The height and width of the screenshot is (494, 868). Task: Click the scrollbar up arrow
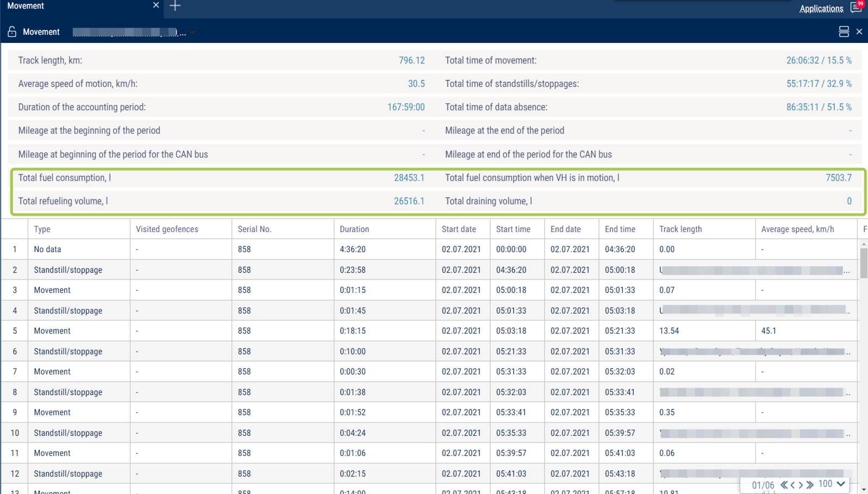click(x=864, y=244)
